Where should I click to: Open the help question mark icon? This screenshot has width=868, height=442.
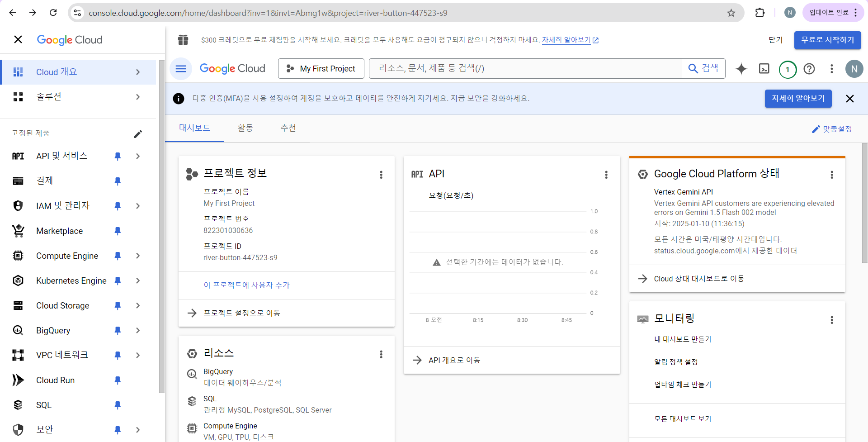pyautogui.click(x=809, y=69)
